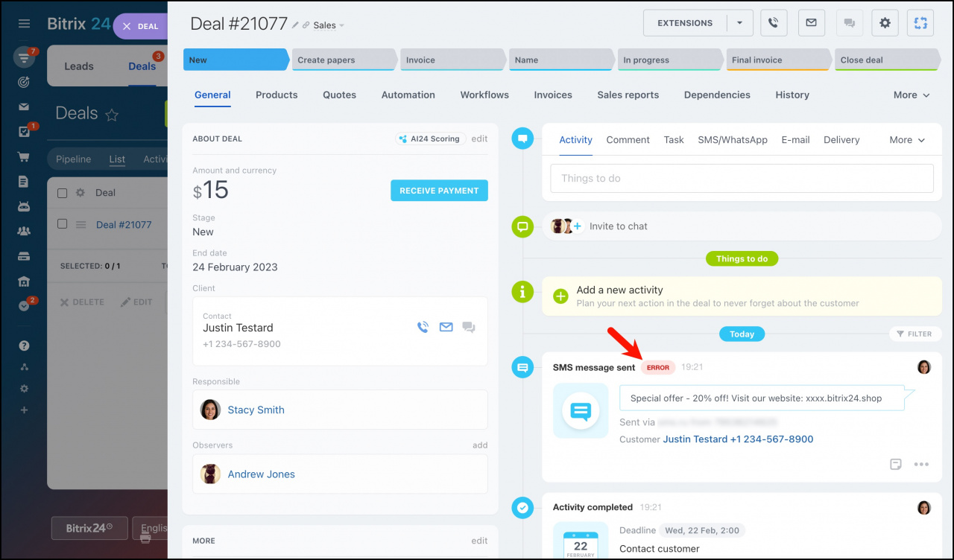Screen dimensions: 954x560
Task: Open the Sales pipeline dropdown
Action: tap(329, 25)
